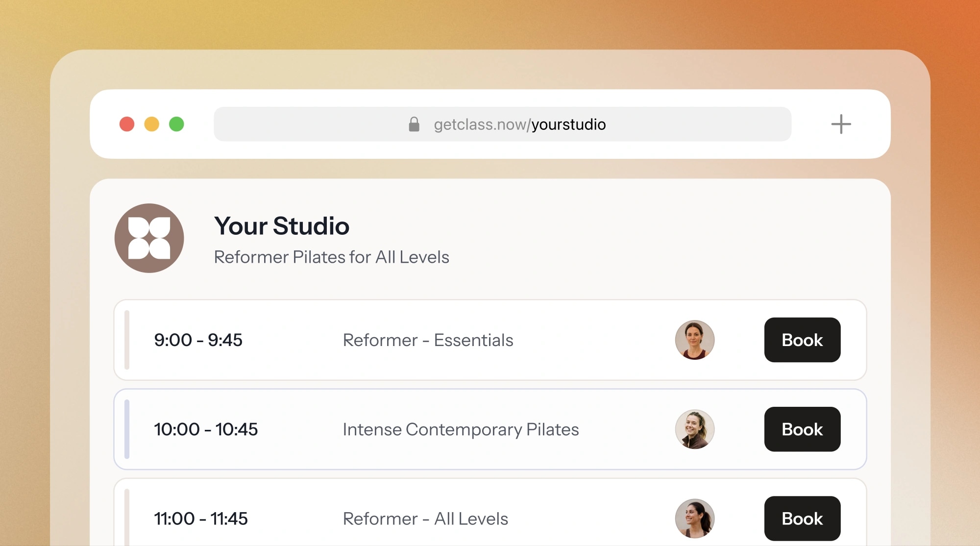Viewport: 980px width, 546px height.
Task: Select the Intense Contemporary Pilates class name
Action: coord(461,429)
